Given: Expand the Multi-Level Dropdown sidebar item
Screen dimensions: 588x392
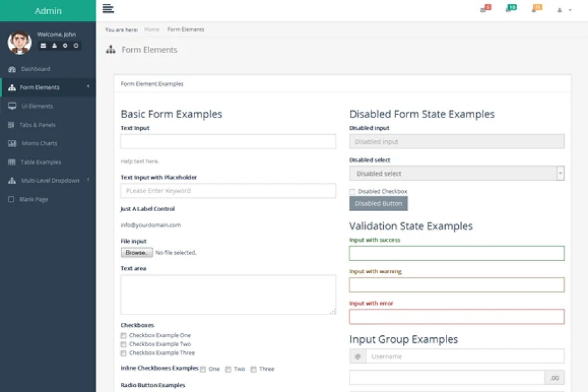Looking at the screenshot, I should [x=50, y=181].
